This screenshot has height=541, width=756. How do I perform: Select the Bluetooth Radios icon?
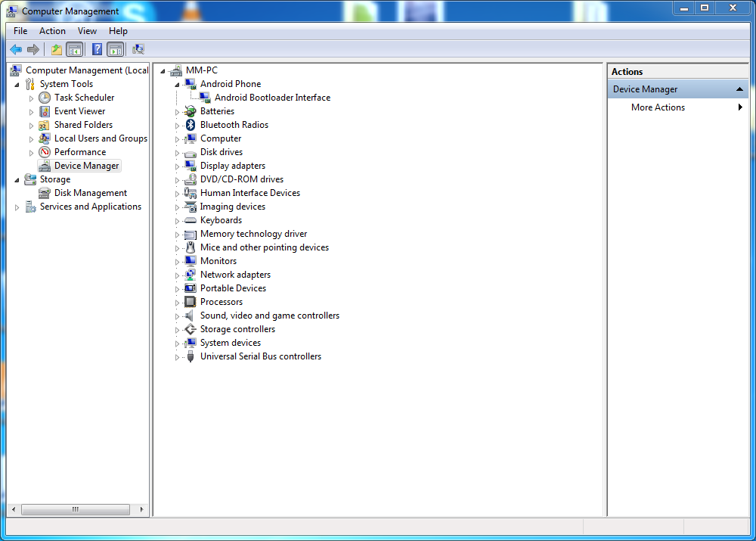tap(191, 125)
